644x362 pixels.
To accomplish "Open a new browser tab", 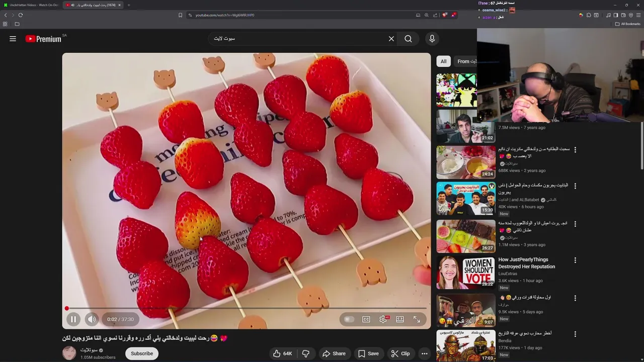I will 129,5.
